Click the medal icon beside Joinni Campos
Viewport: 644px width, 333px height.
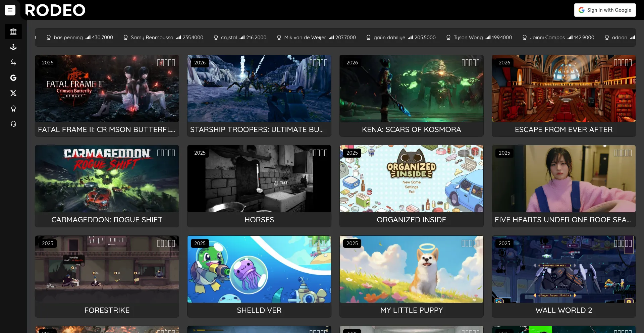525,38
